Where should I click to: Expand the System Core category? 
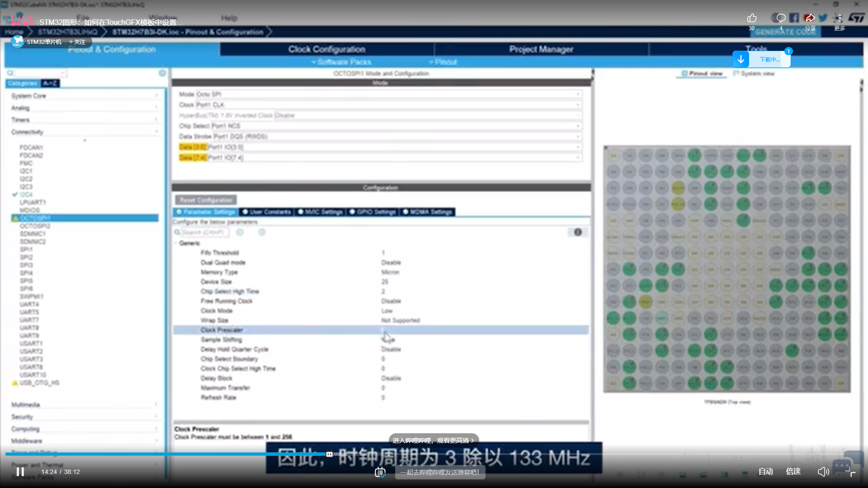[x=85, y=96]
